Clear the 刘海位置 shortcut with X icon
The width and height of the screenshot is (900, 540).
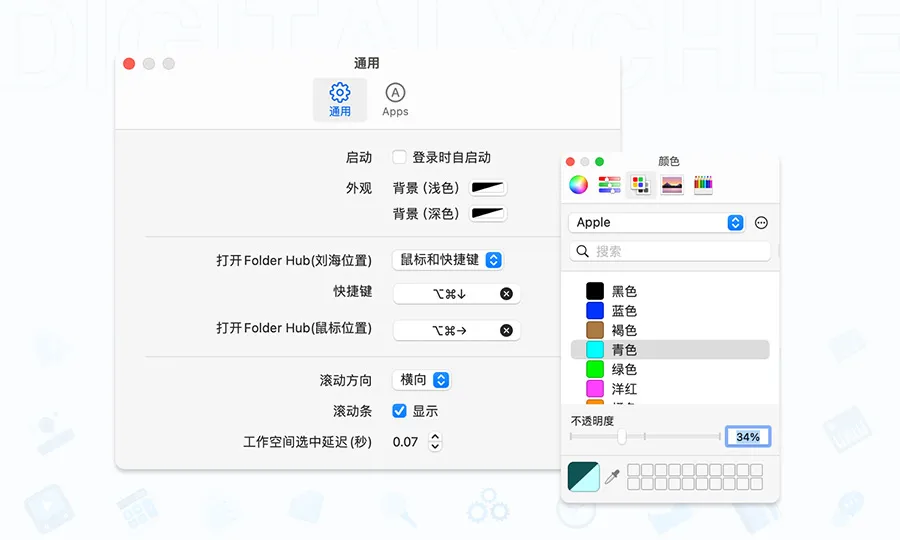click(x=506, y=294)
